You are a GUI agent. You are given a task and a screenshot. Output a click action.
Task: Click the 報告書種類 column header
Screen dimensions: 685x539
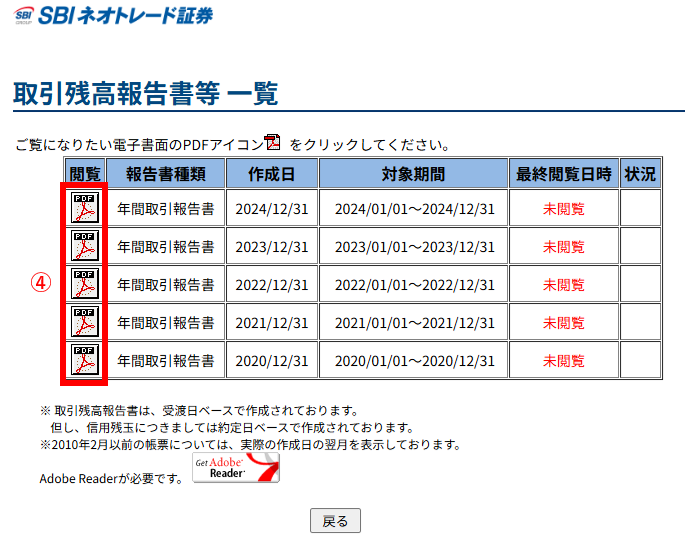(x=165, y=173)
